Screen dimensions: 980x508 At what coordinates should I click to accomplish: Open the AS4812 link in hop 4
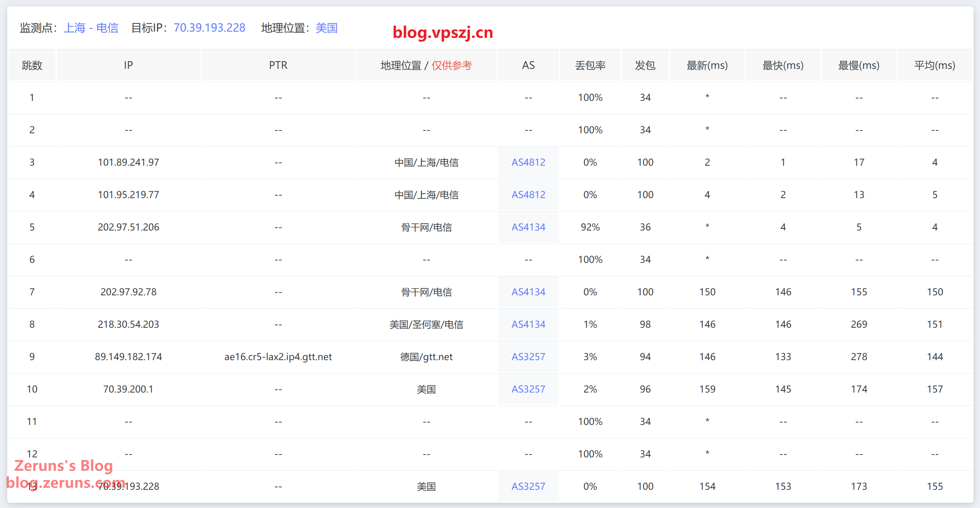pos(528,195)
